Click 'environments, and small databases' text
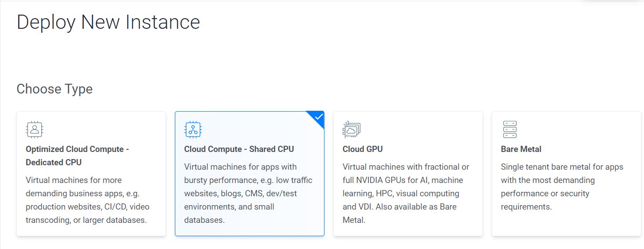This screenshot has height=249, width=644. click(x=229, y=214)
